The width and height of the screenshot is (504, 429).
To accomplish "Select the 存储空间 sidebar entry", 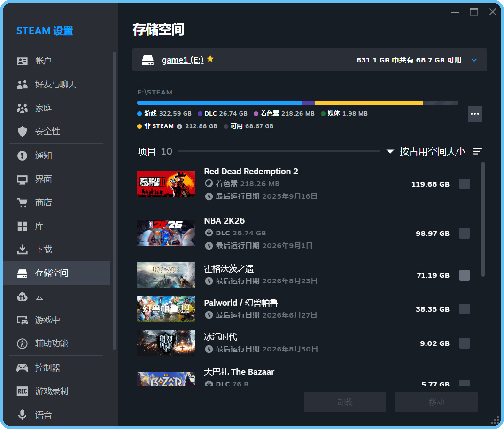I will pyautogui.click(x=56, y=273).
